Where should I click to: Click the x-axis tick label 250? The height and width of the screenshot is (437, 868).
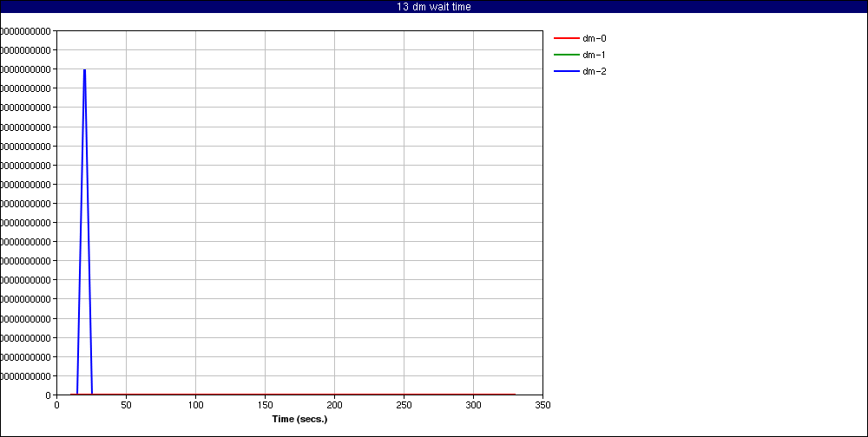coord(404,405)
